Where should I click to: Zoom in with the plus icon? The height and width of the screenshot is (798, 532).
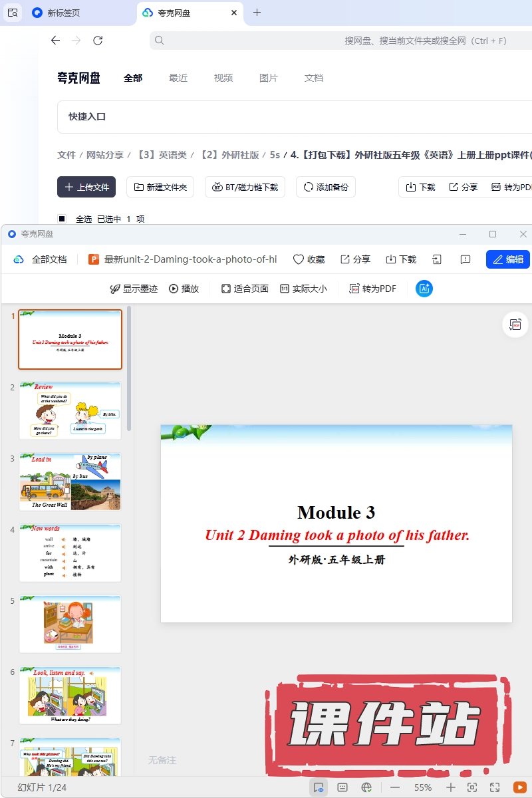click(450, 787)
